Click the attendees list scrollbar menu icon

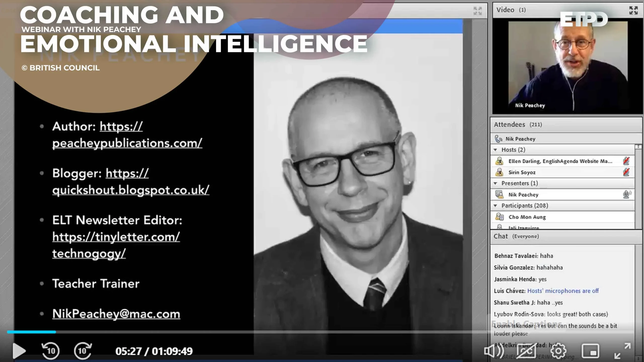click(638, 147)
